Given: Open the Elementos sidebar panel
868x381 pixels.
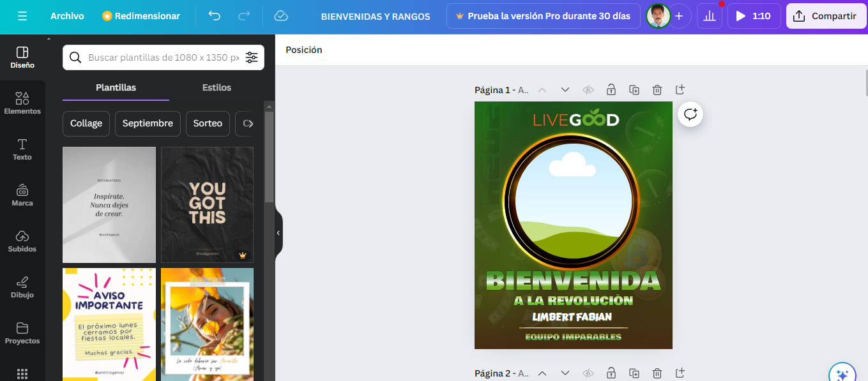Looking at the screenshot, I should [22, 103].
